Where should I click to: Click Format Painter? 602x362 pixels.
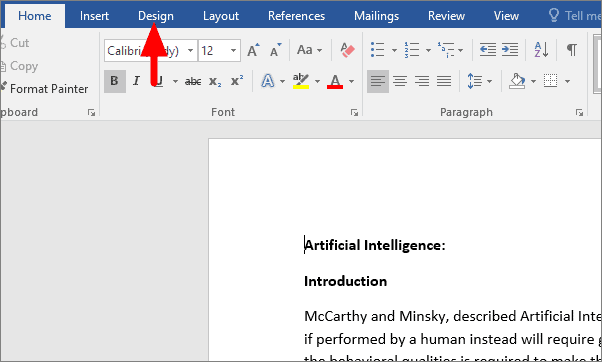point(45,89)
